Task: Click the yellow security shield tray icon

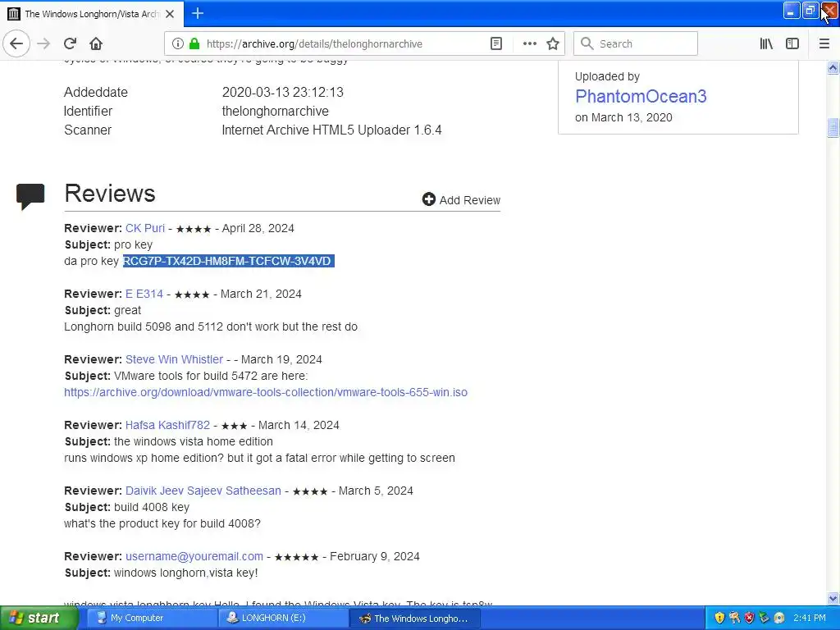Action: coord(719,618)
